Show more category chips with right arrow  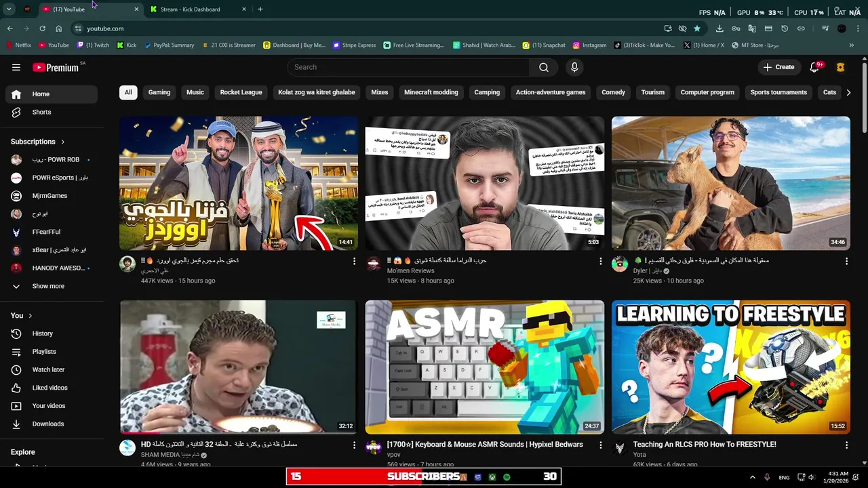coord(848,92)
